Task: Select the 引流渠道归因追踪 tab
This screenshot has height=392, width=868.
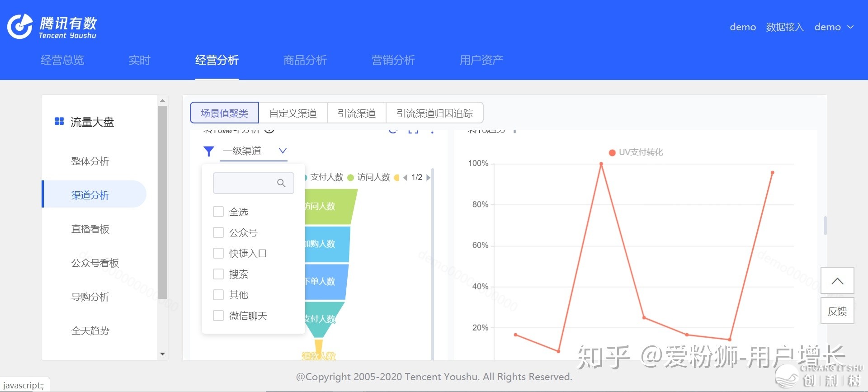Action: pos(434,113)
